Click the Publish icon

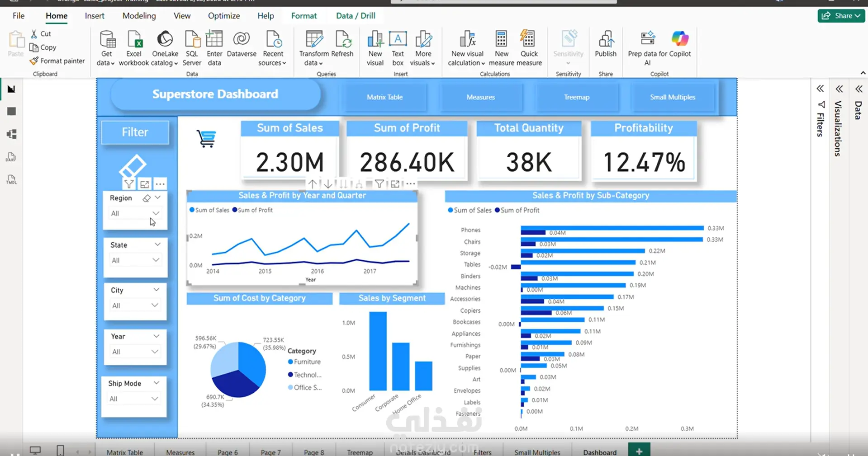click(606, 39)
